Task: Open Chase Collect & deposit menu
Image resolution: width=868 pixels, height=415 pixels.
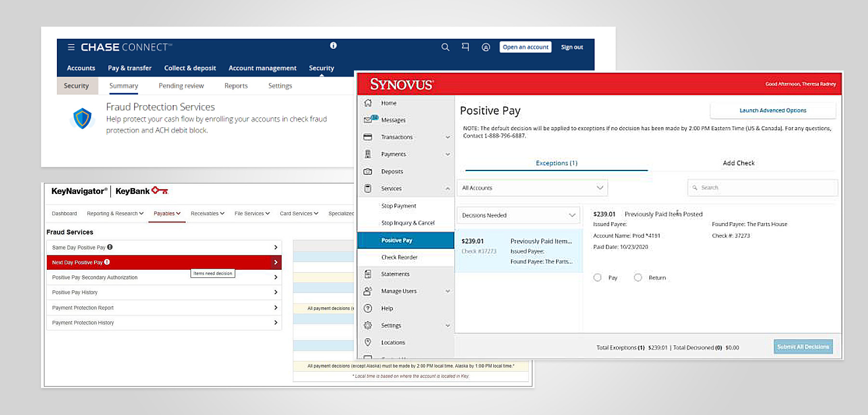Action: pos(190,68)
